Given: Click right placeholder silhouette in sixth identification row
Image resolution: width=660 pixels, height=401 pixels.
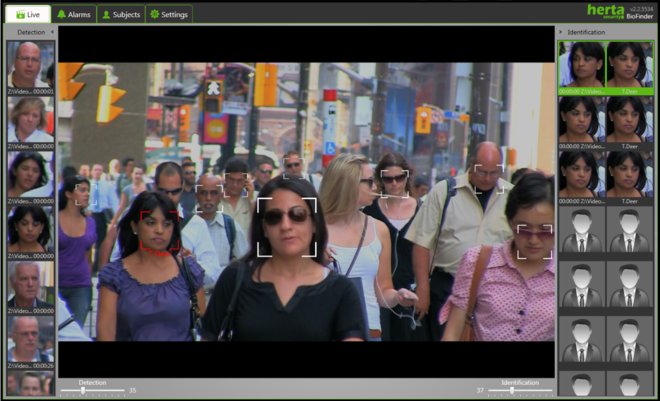Looking at the screenshot, I should (x=630, y=339).
